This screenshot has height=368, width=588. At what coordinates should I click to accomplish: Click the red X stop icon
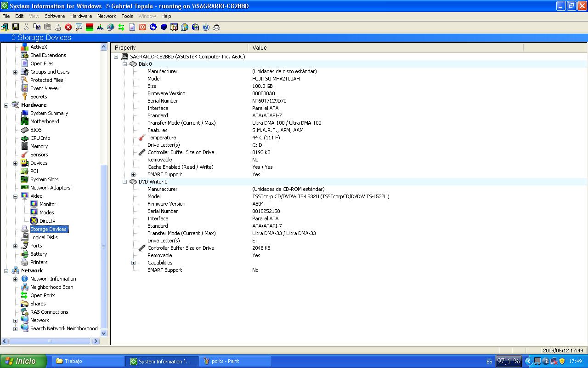coord(68,27)
